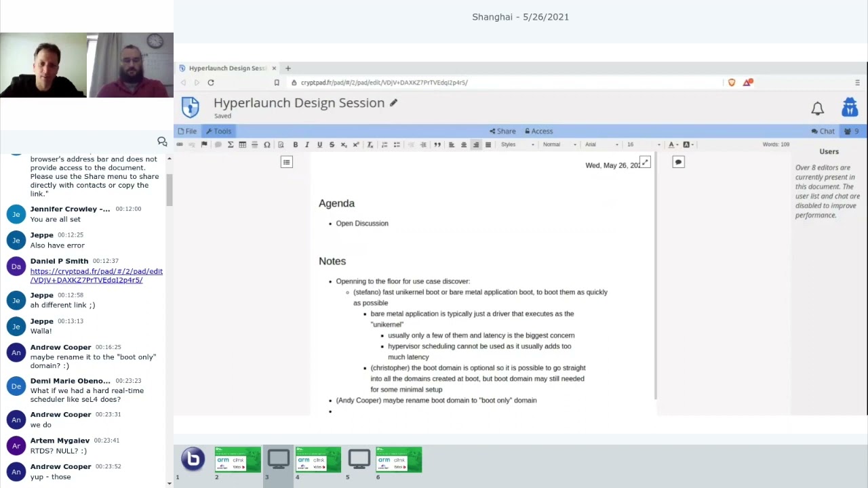Viewport: 868px width, 488px height.
Task: Select screen share thumbnail number 3
Action: tap(278, 460)
